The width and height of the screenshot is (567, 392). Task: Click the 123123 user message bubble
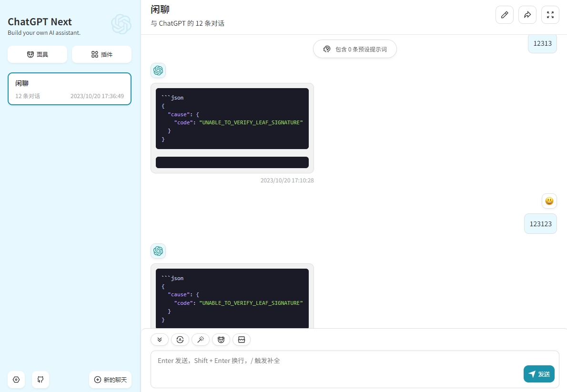[541, 224]
